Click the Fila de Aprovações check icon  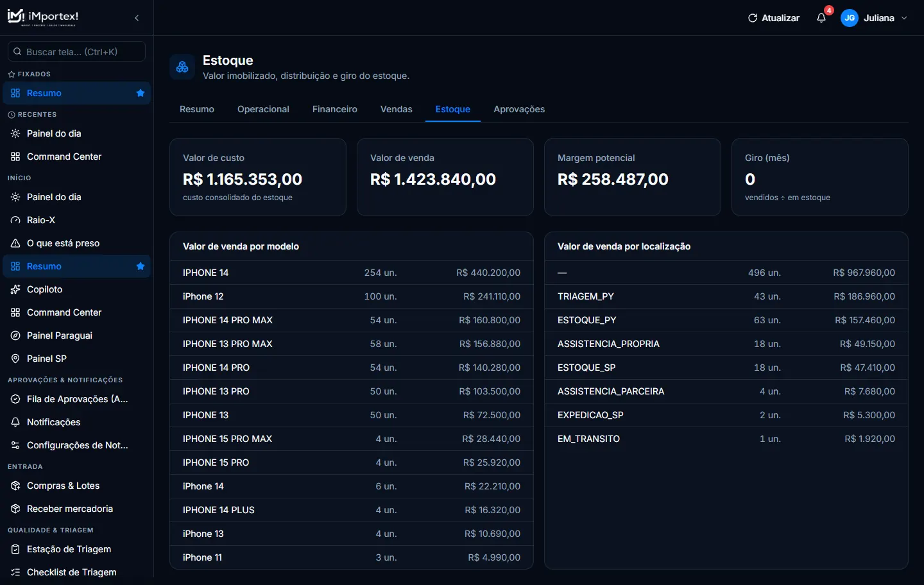coord(15,399)
